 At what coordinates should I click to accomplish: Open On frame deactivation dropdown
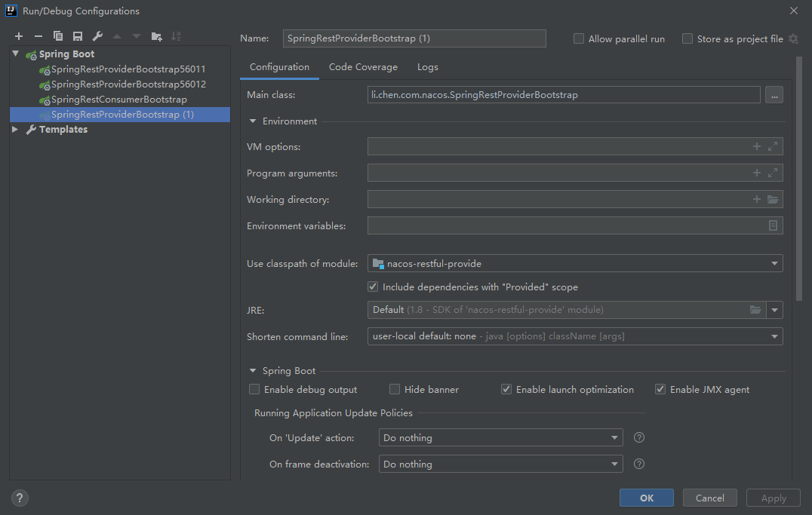pos(501,464)
